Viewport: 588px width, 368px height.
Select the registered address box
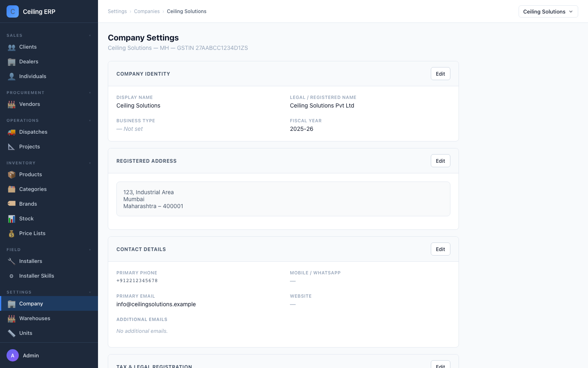click(283, 199)
